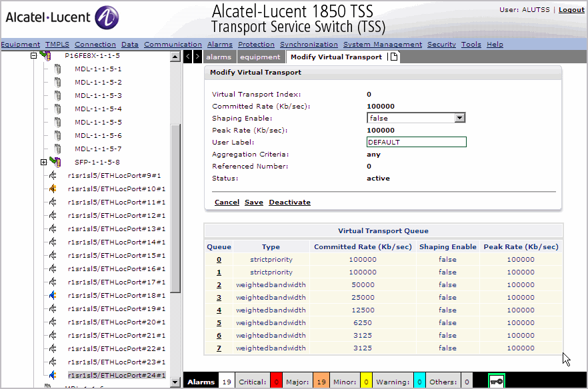Click the ETHLocPort#13#1 port icon
The image size is (588, 389).
pos(53,228)
